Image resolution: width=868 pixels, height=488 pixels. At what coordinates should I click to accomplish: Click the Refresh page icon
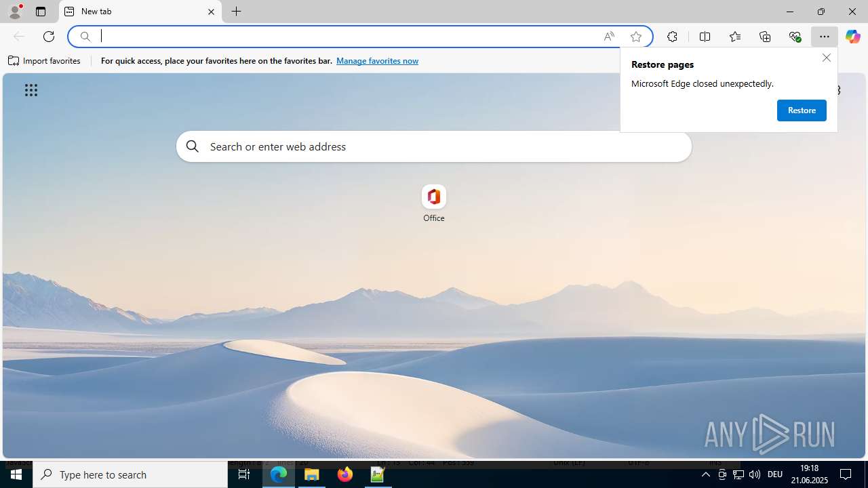[49, 37]
